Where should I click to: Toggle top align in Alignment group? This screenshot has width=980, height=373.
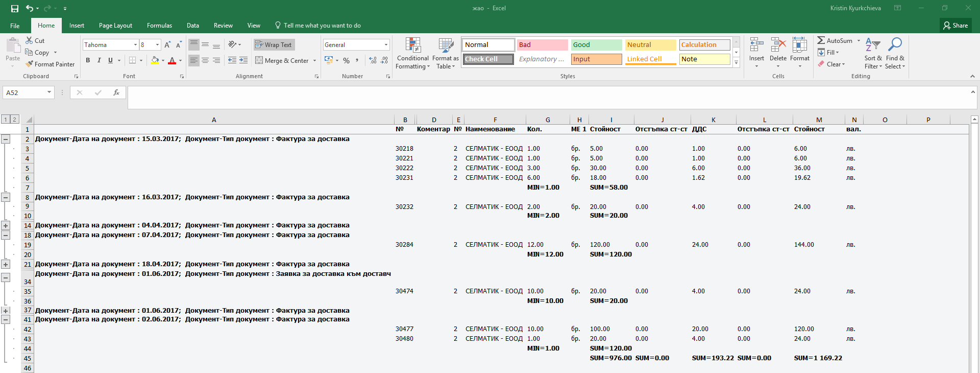(x=194, y=44)
